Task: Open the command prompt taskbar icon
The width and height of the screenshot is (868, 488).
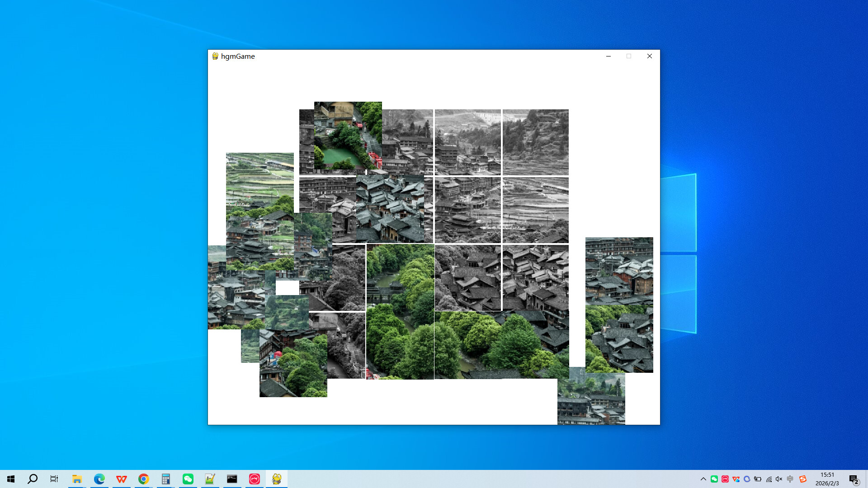Action: tap(232, 479)
